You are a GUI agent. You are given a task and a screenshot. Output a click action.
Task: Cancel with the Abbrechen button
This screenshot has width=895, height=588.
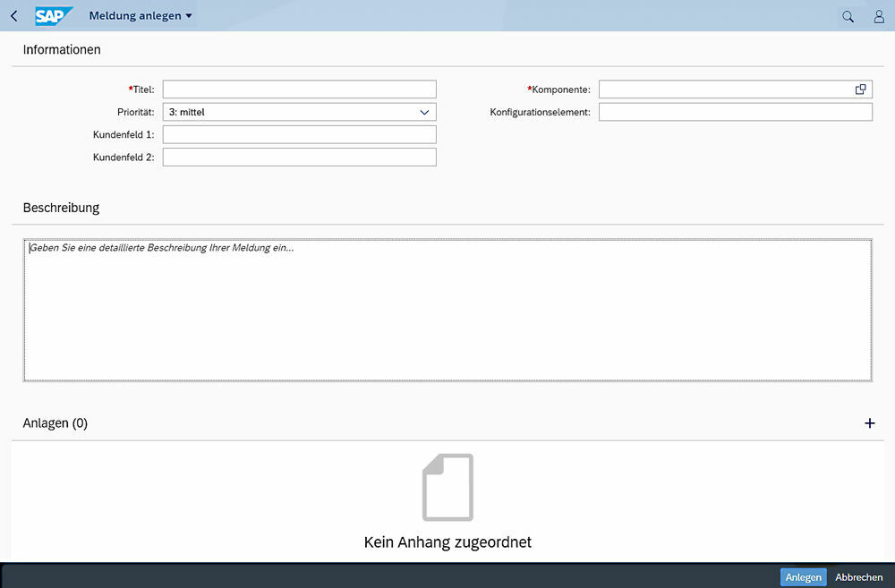[x=857, y=576]
